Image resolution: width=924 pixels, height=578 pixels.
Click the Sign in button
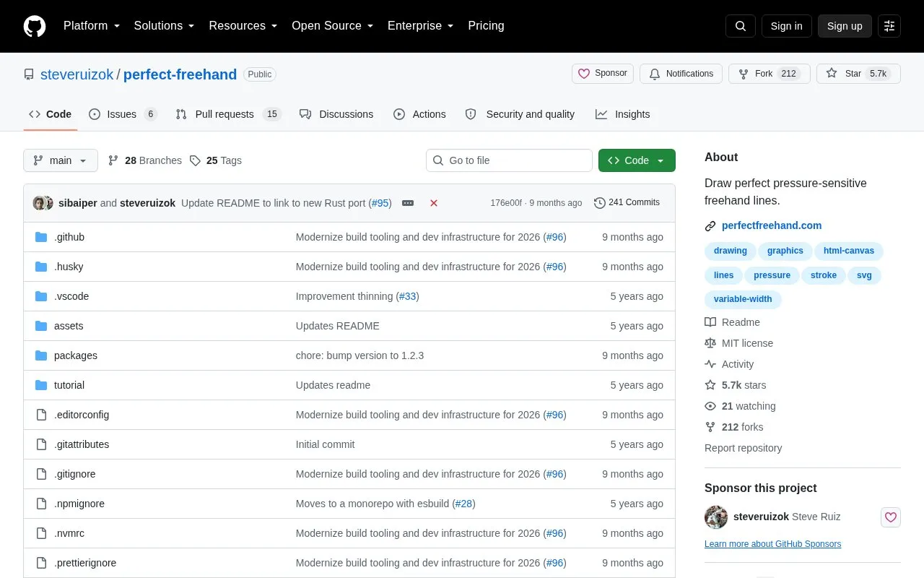coord(786,26)
